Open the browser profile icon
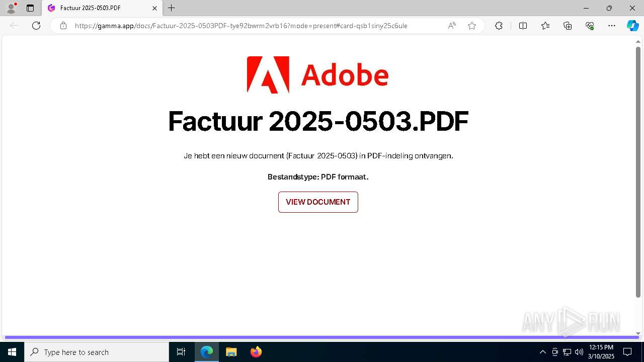 (x=11, y=8)
